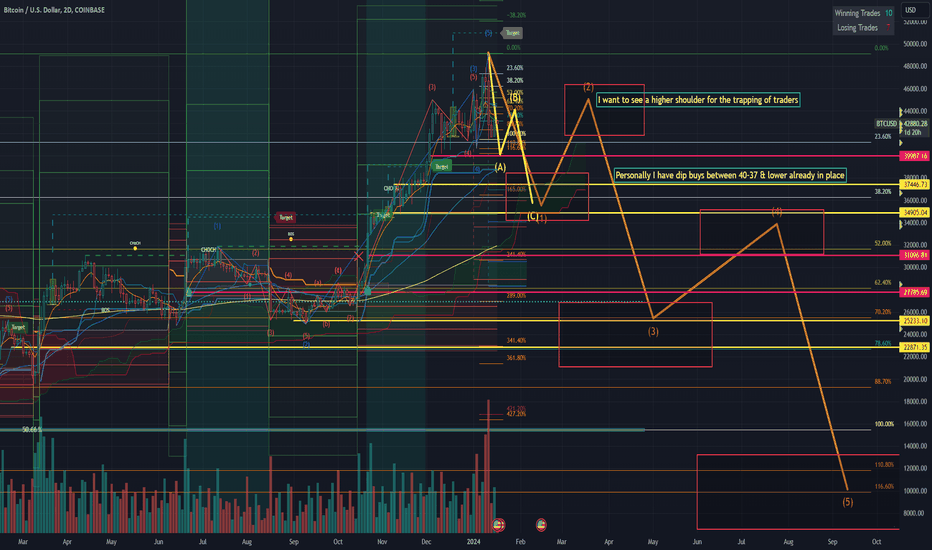932x550 pixels.
Task: Click the Jun label at right of 2024
Action: pyautogui.click(x=697, y=542)
